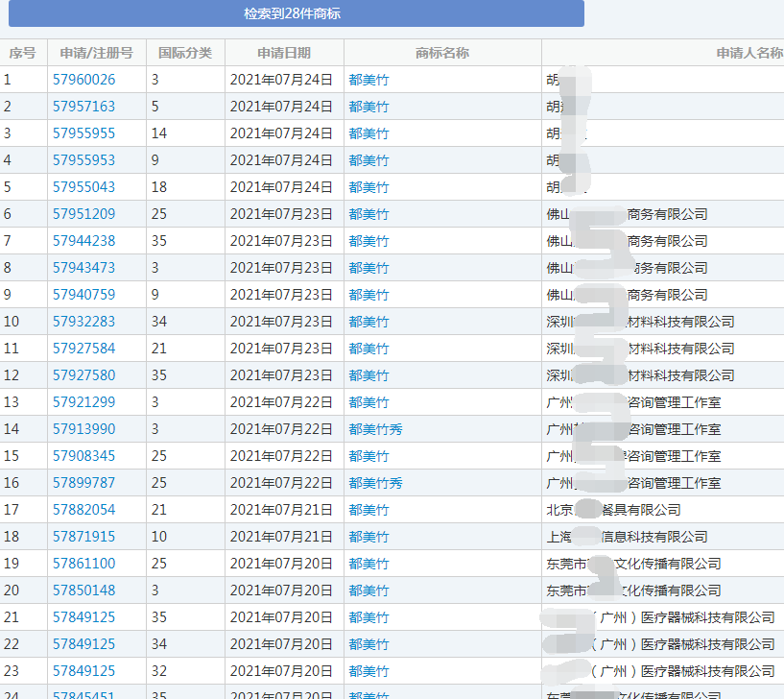784x699 pixels.
Task: Select application number 57850148
Action: pyautogui.click(x=83, y=591)
